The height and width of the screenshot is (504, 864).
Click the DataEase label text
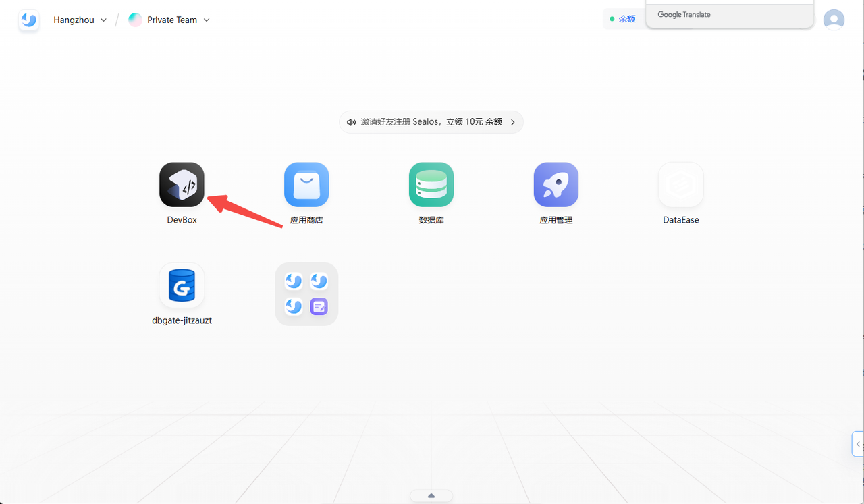point(681,220)
